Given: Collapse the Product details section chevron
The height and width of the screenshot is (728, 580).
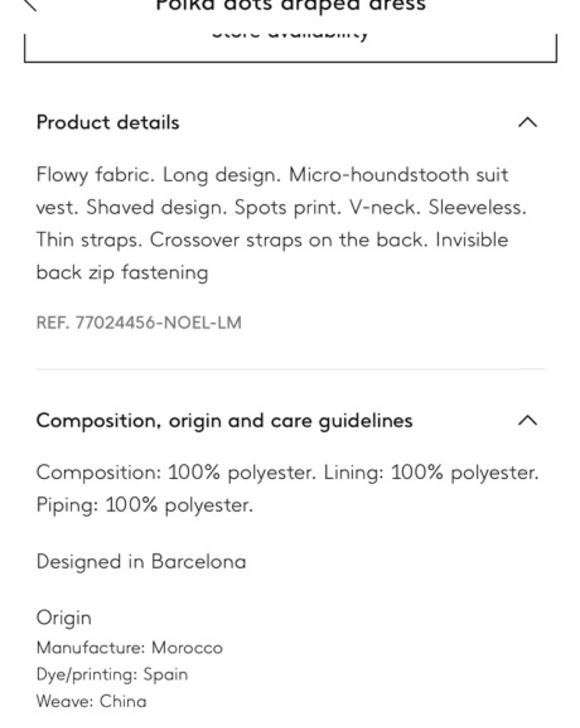Looking at the screenshot, I should pyautogui.click(x=528, y=122).
